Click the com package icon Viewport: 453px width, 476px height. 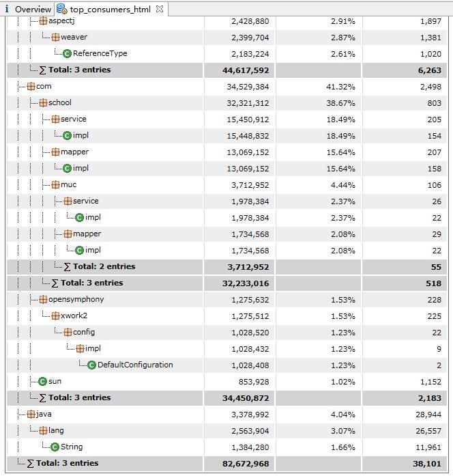point(31,87)
